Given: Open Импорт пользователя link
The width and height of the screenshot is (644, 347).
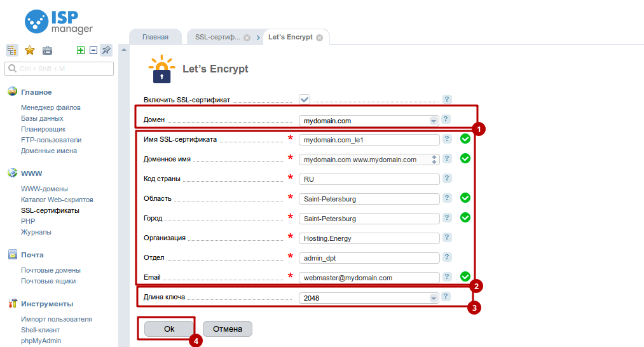Looking at the screenshot, I should tap(57, 319).
